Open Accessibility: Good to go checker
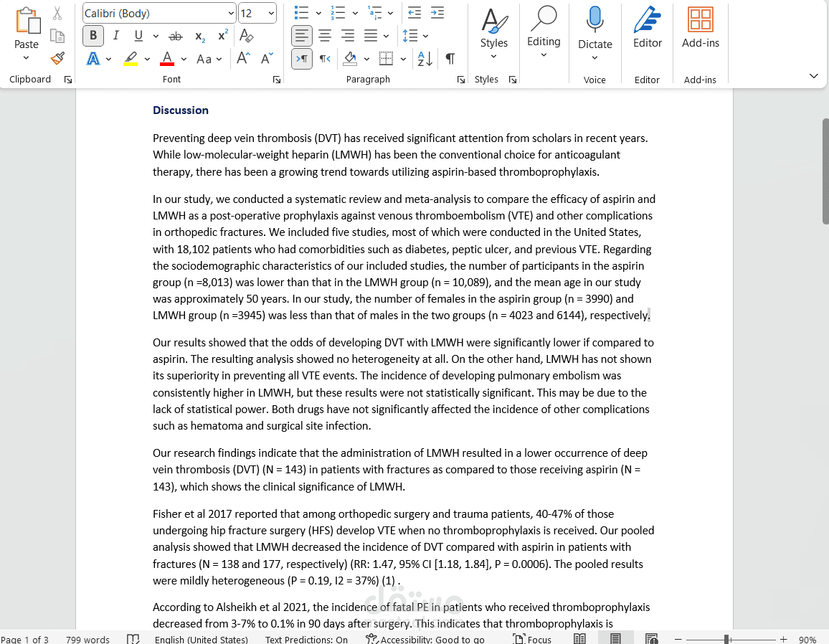Viewport: 829px width, 644px height. click(425, 639)
